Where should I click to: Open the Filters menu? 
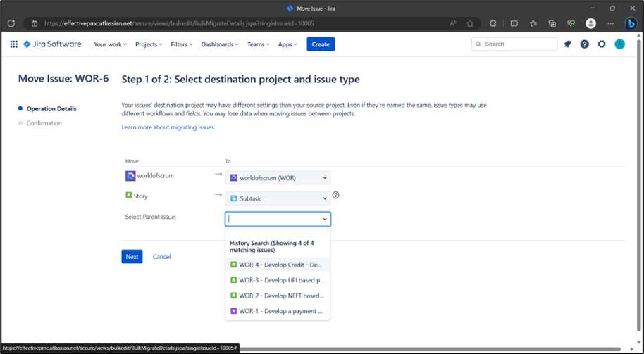(x=182, y=44)
